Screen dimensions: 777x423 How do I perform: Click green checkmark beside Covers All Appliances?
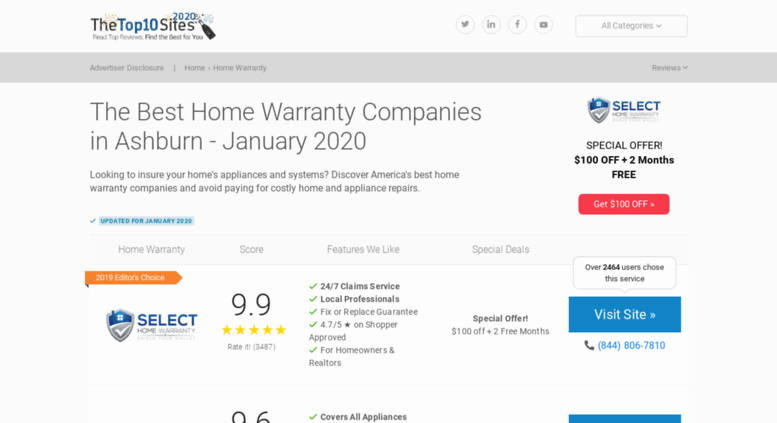[313, 417]
